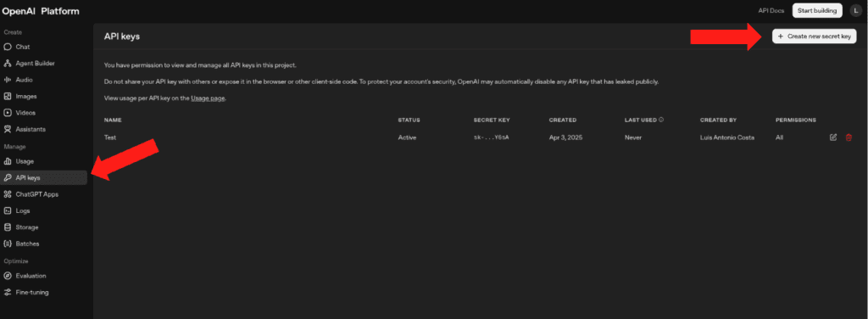The height and width of the screenshot is (319, 868).
Task: Click Create new secret key button
Action: coord(815,36)
